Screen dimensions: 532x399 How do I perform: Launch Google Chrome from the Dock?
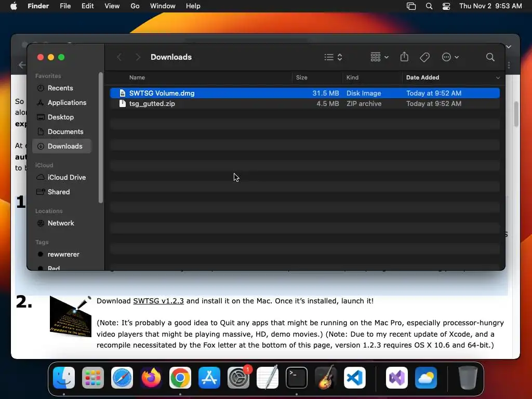point(180,378)
